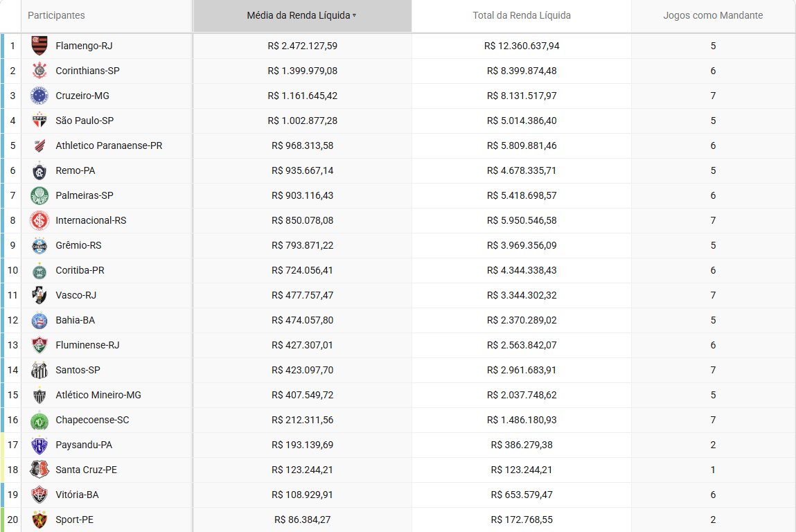The width and height of the screenshot is (796, 532).
Task: Click the Flamengo-RJ club crest
Action: coord(39,46)
